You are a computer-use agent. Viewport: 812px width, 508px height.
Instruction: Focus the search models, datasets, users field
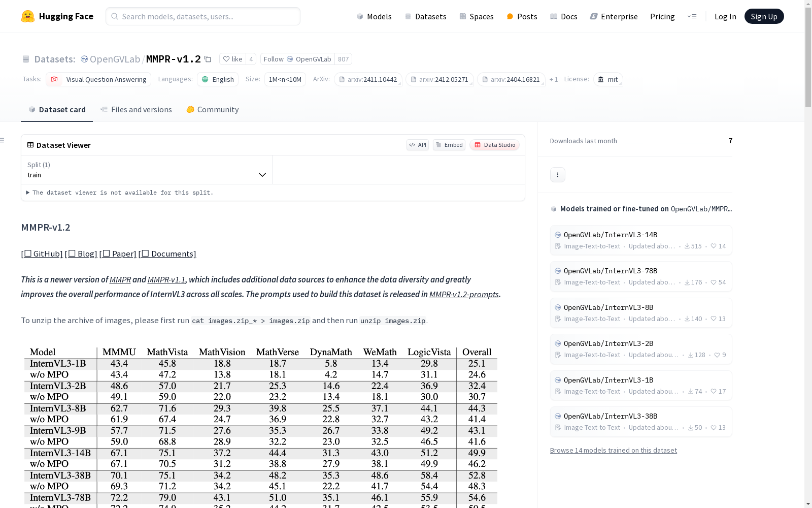click(x=203, y=16)
